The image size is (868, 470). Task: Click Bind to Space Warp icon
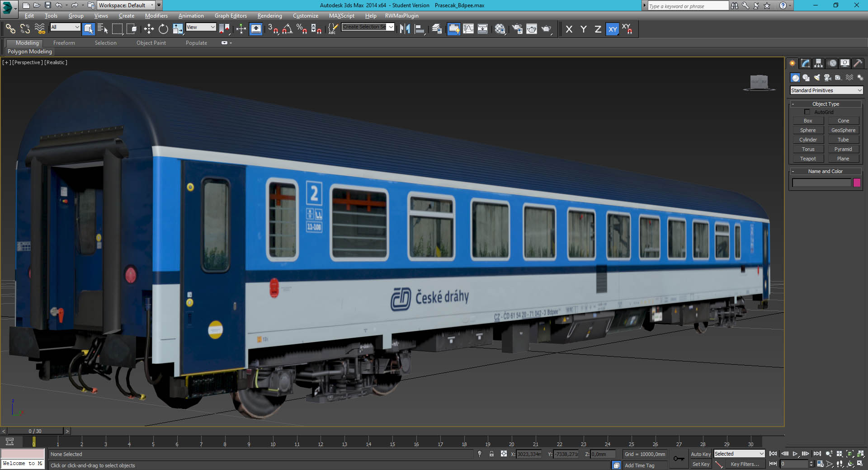(40, 29)
